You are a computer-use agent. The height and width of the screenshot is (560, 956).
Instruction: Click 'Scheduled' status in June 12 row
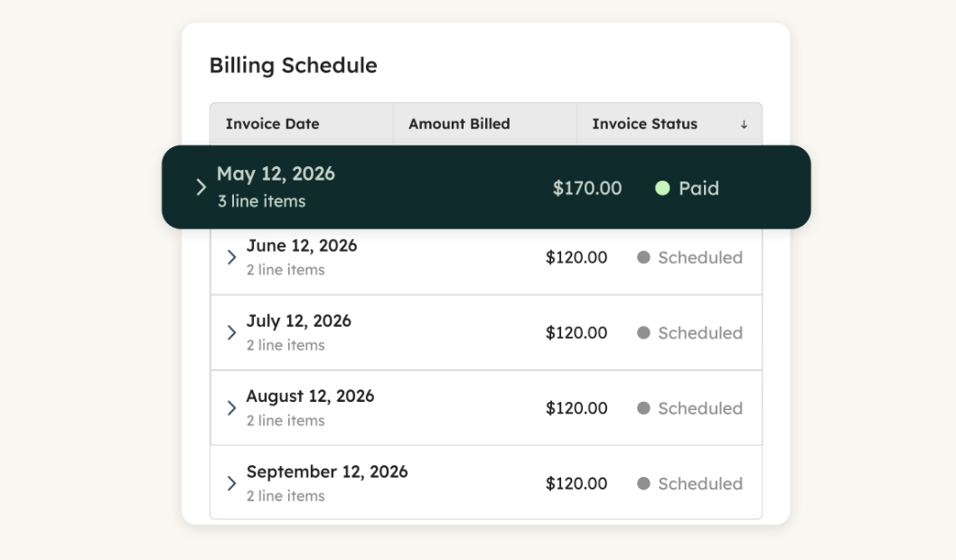click(700, 257)
